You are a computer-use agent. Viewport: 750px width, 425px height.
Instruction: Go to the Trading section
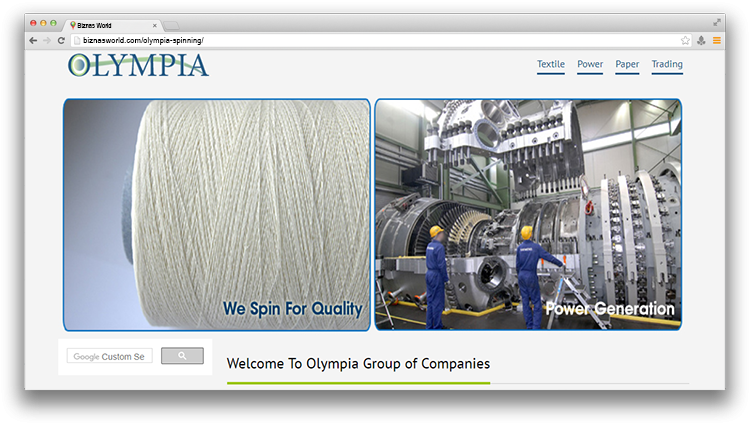click(667, 65)
